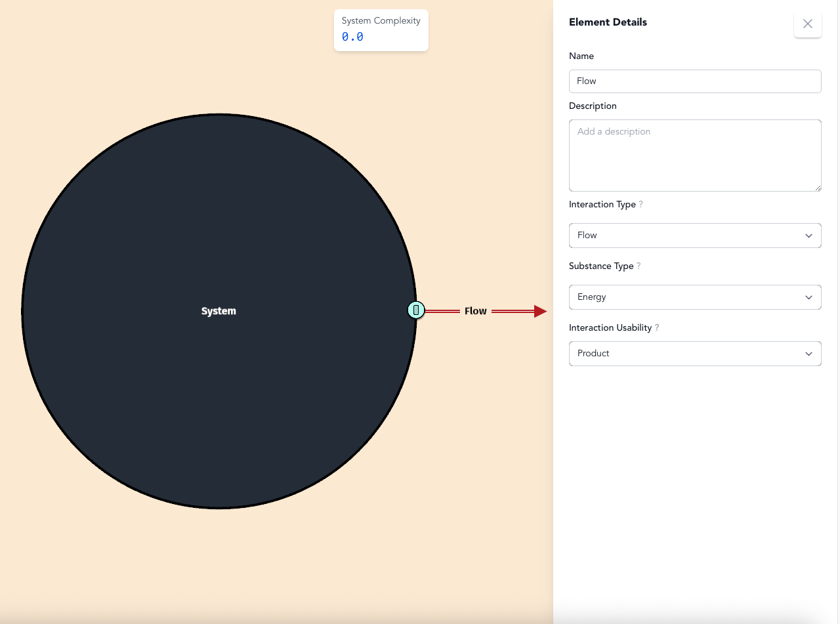Click the interface port on System boundary
840x624 pixels.
click(416, 310)
